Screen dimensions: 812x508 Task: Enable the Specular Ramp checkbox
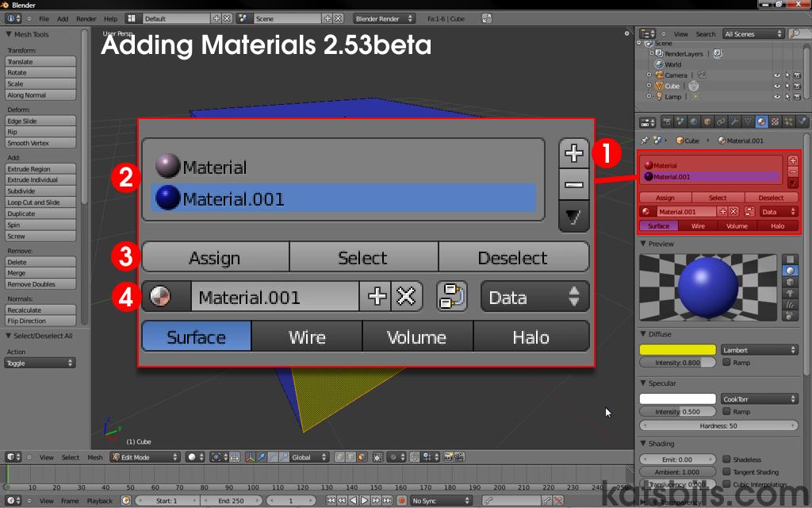coord(726,411)
